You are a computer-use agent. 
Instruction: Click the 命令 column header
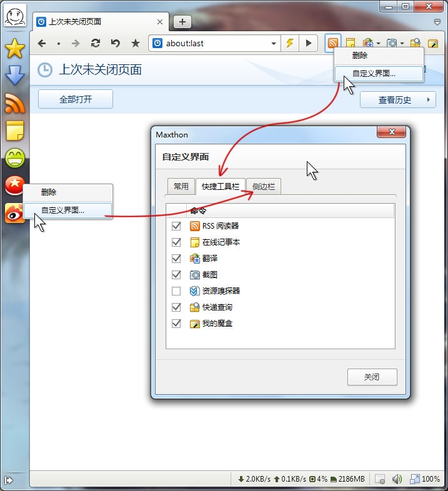(x=290, y=211)
